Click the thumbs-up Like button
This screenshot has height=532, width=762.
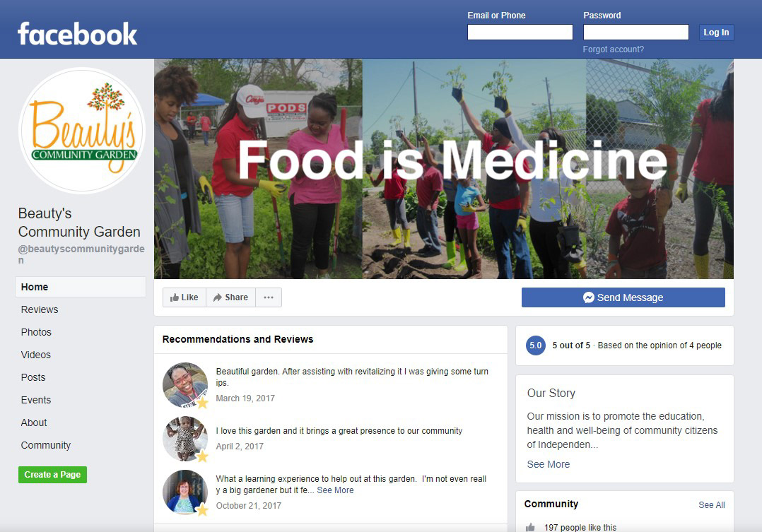pos(184,297)
